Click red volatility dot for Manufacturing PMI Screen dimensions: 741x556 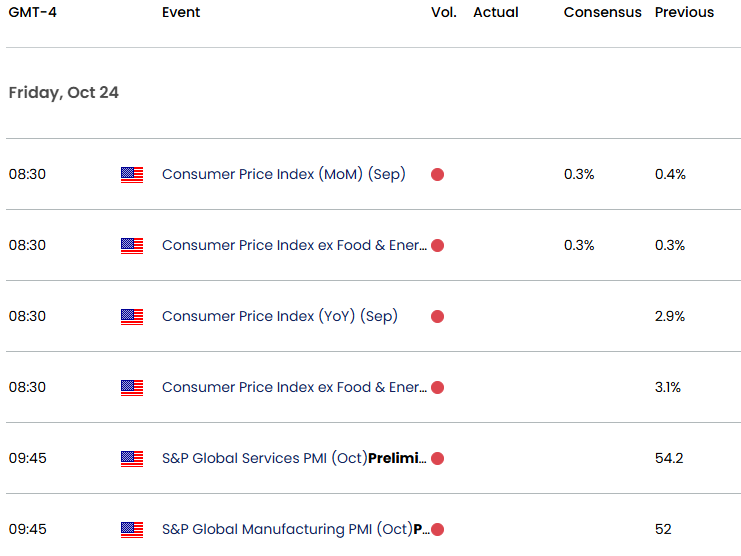[437, 530]
